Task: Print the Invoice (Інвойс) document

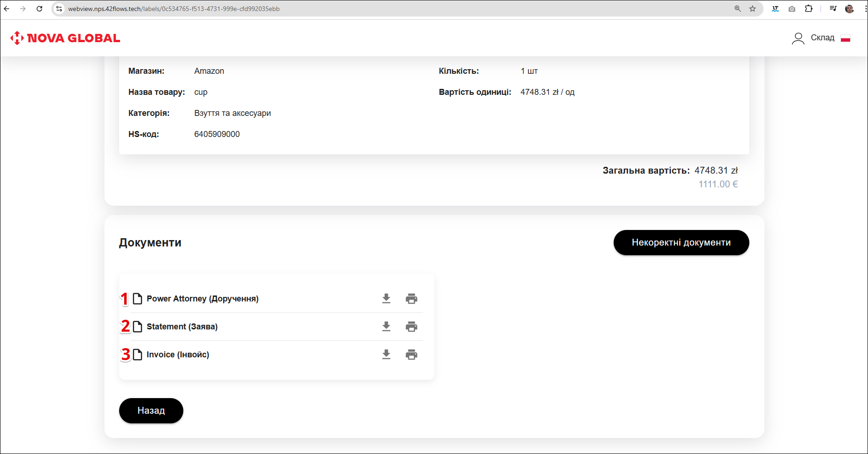Action: [x=411, y=355]
